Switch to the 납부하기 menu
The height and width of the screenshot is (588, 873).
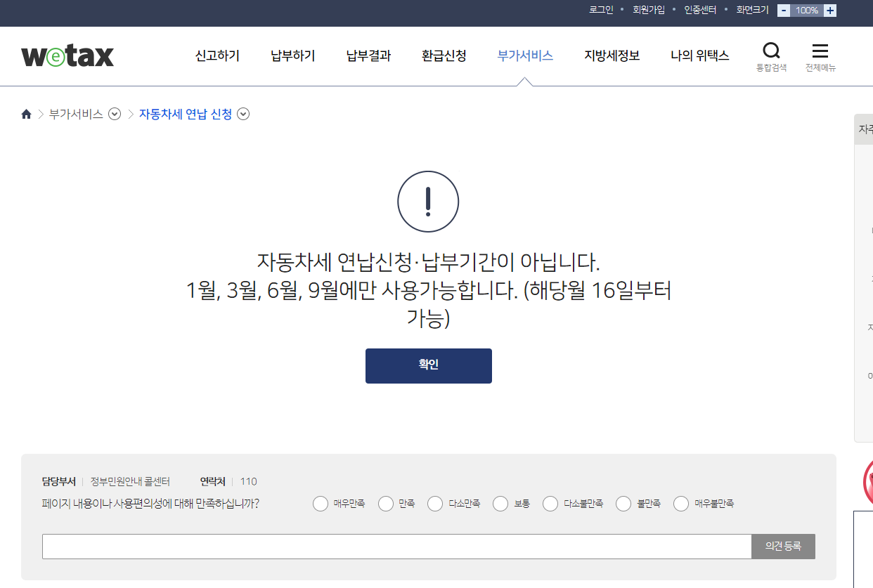(x=292, y=55)
